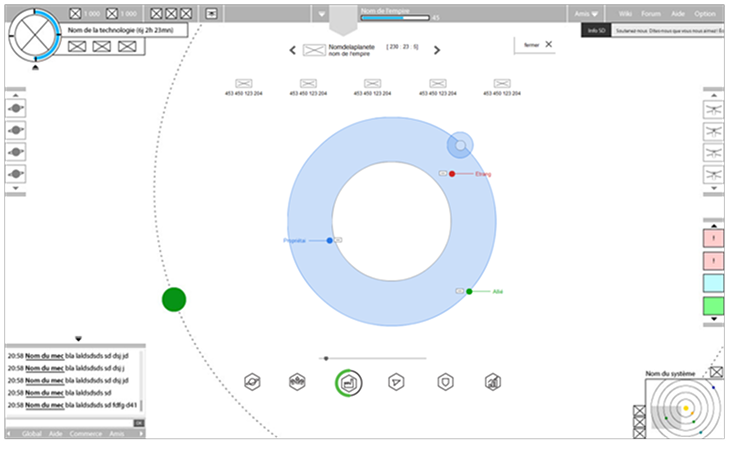Screen dimensions: 730x452
Task: Click the red Etrang fleet marker
Action: tap(452, 174)
